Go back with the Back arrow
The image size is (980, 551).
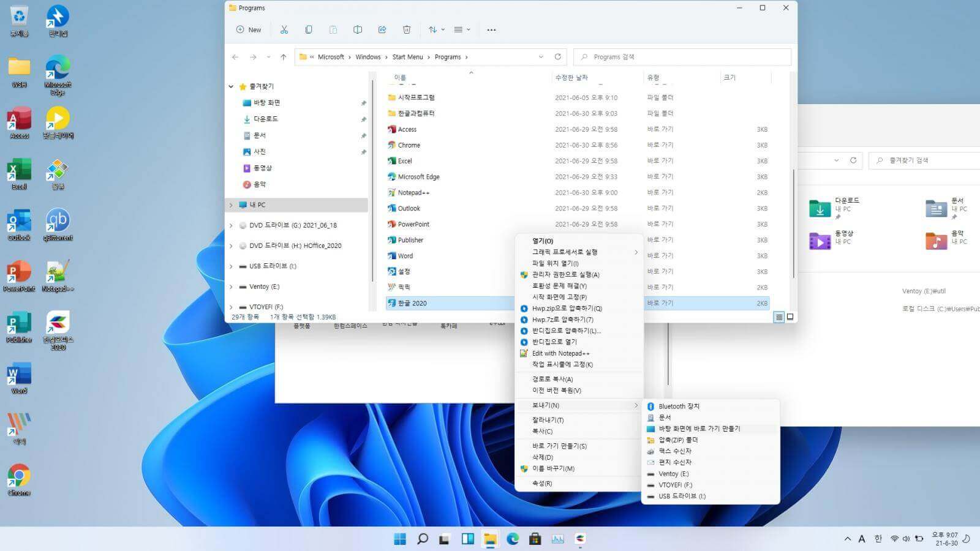[235, 57]
